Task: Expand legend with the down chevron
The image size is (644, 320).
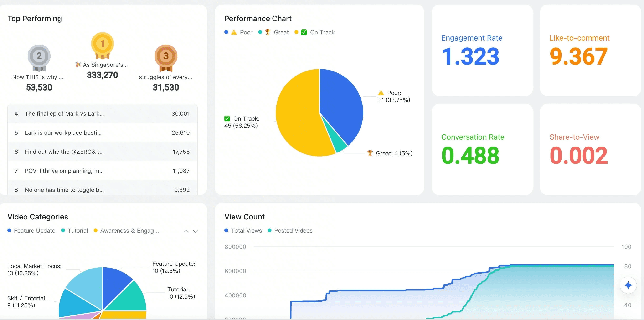Action: [x=195, y=231]
